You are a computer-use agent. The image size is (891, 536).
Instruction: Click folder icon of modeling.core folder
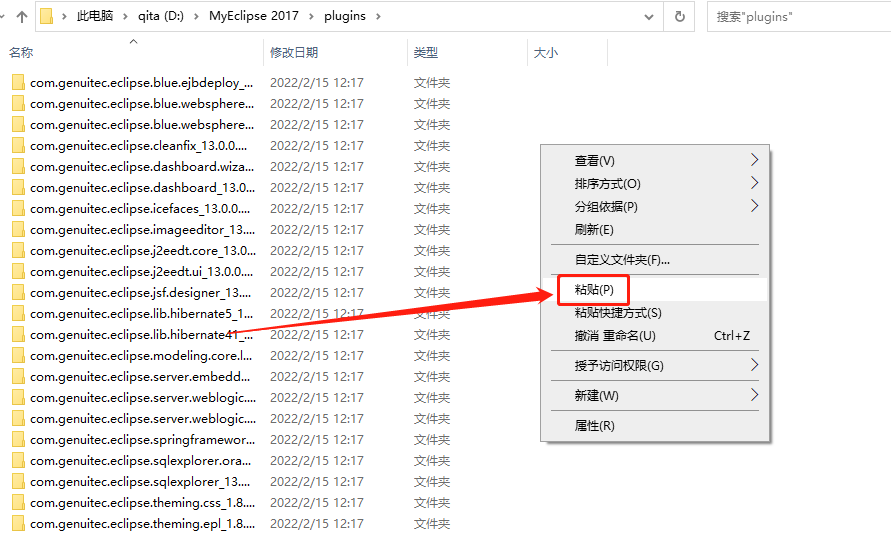coord(18,356)
